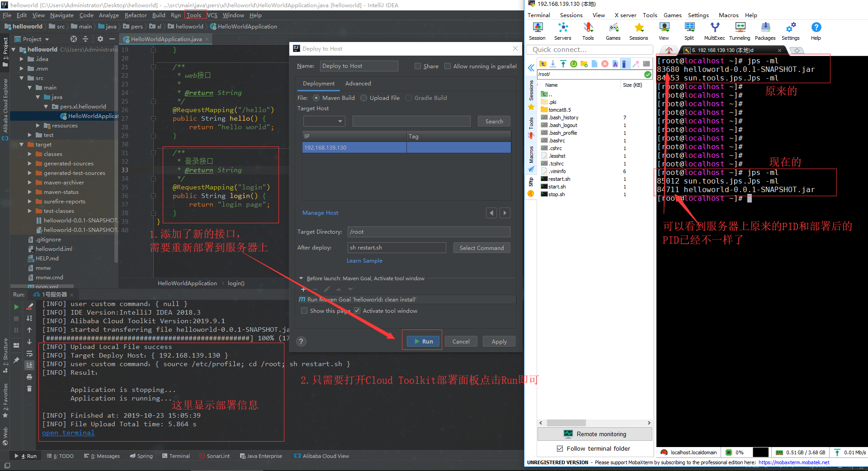Switch to Advanced tab in Deploy dialog

358,84
